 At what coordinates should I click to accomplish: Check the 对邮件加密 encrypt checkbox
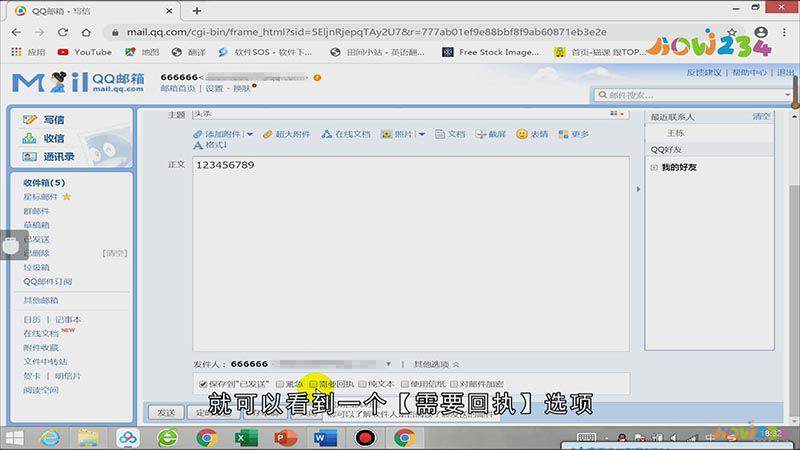[454, 384]
